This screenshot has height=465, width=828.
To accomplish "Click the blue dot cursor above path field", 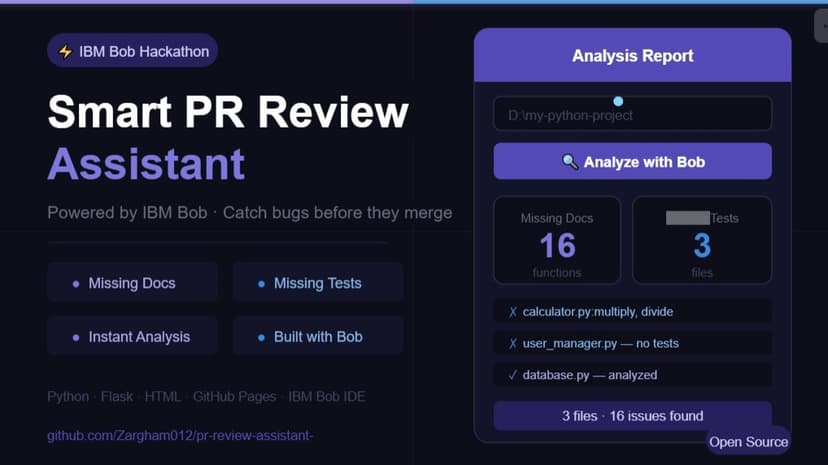I will point(618,101).
